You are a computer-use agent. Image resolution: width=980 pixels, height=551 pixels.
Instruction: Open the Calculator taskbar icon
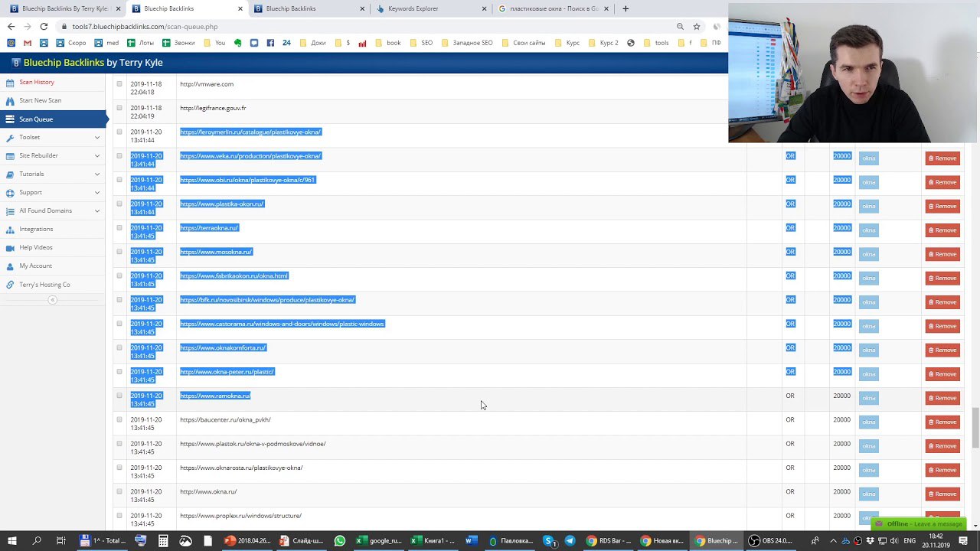163,540
